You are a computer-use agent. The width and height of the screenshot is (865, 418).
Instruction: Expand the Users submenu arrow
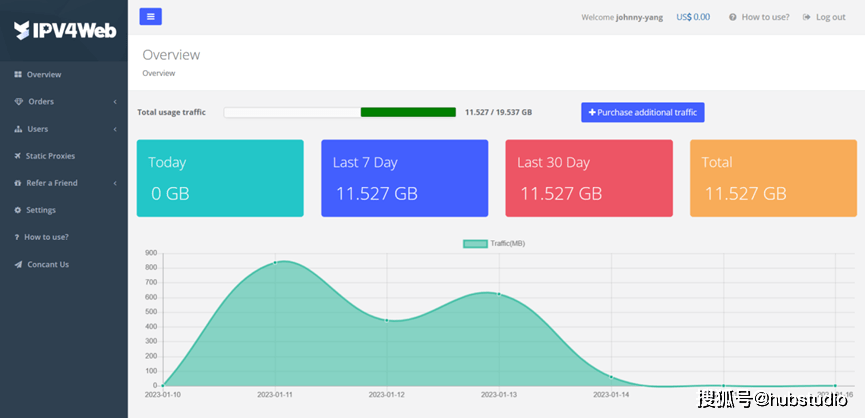[x=115, y=129]
